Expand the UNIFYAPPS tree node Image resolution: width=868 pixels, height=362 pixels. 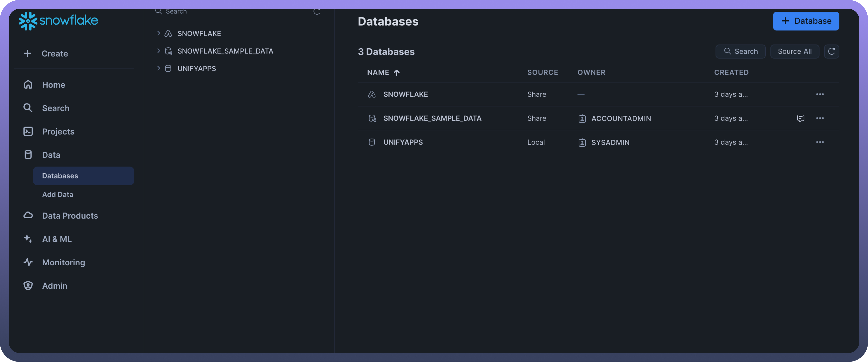(158, 68)
